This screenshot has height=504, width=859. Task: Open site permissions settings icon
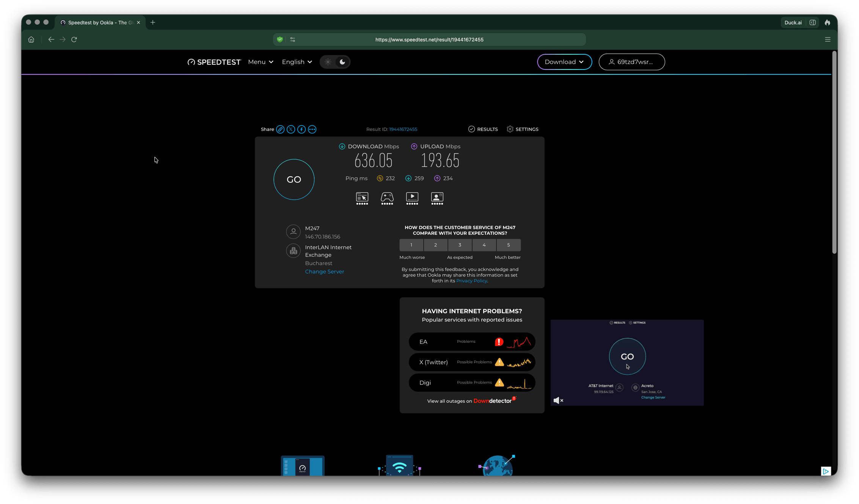292,39
